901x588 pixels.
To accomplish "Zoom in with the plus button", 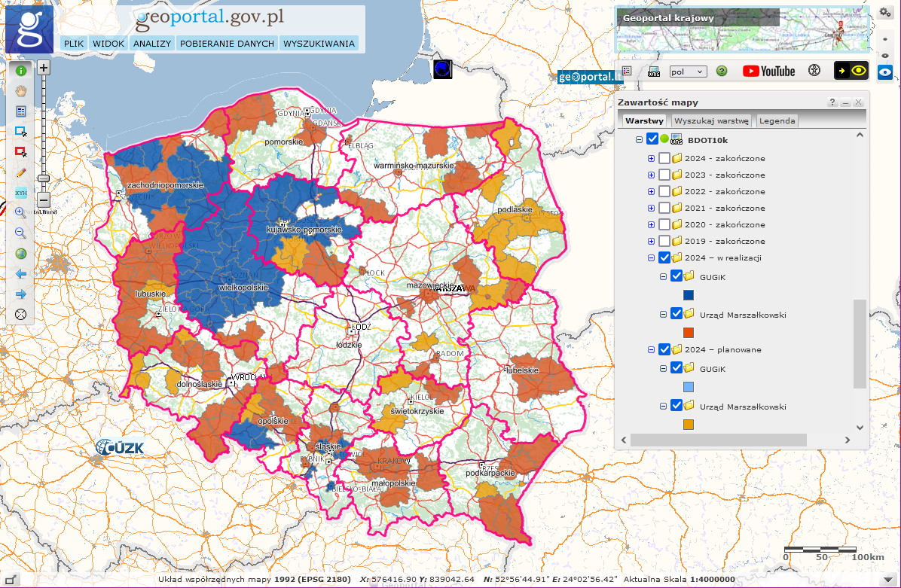I will pyautogui.click(x=44, y=68).
